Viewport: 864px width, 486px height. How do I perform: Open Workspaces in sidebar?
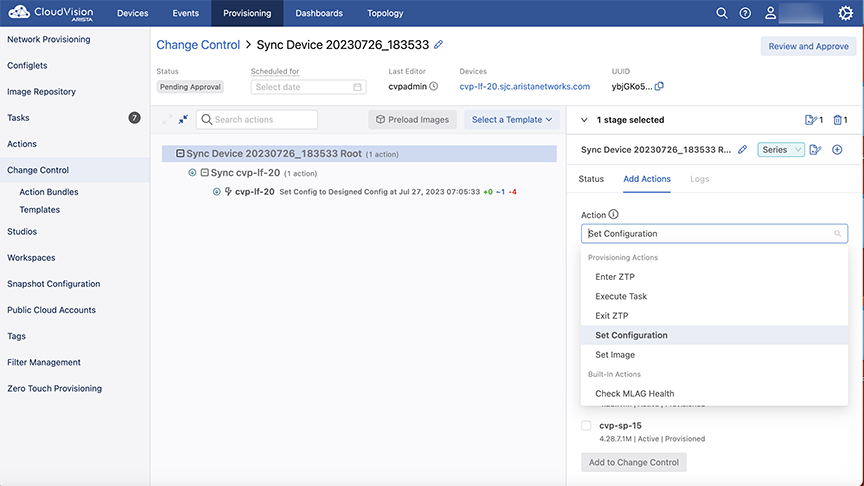click(31, 257)
